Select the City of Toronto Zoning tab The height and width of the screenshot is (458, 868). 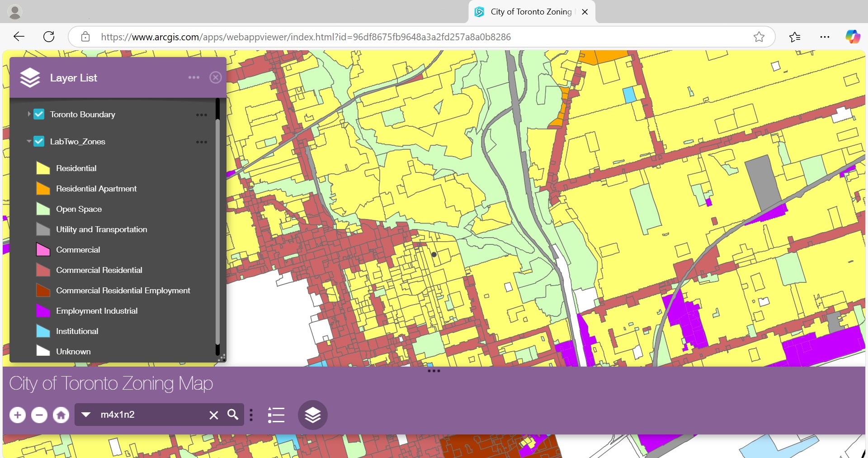coord(532,12)
